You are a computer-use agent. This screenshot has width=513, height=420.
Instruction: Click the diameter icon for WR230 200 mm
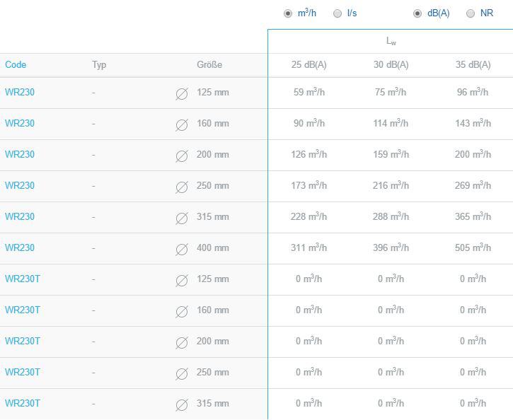[182, 156]
